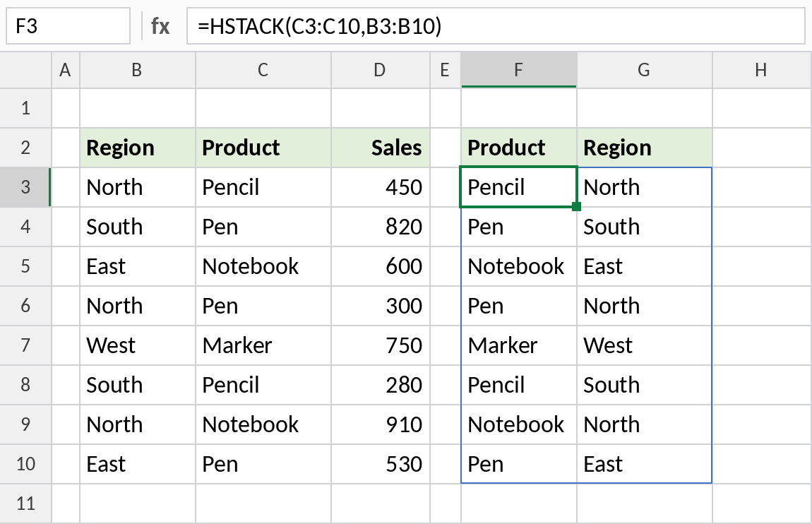812x524 pixels.
Task: Select row 3 header
Action: coord(25,187)
